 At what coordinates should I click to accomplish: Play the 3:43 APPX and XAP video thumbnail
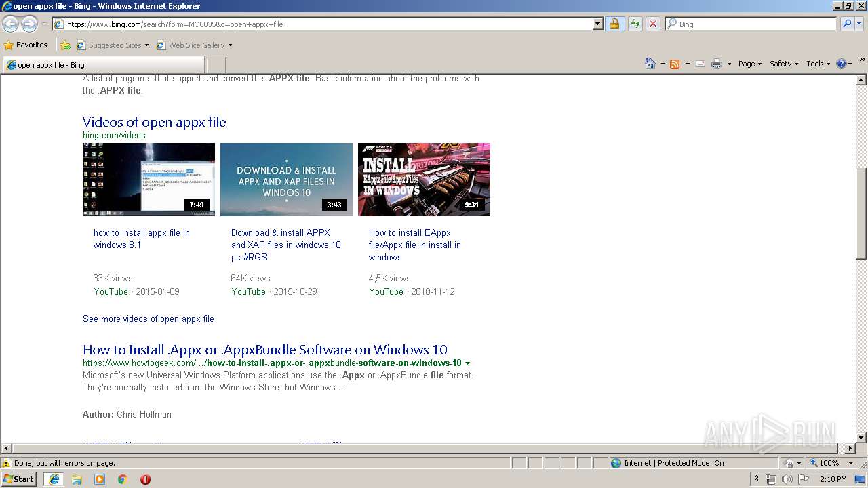click(286, 179)
